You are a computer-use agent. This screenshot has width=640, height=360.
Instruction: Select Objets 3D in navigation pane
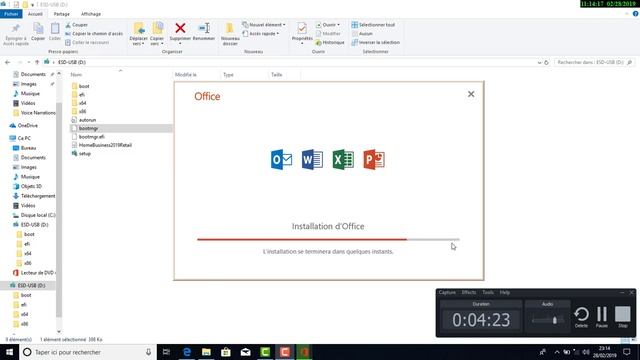pos(31,186)
